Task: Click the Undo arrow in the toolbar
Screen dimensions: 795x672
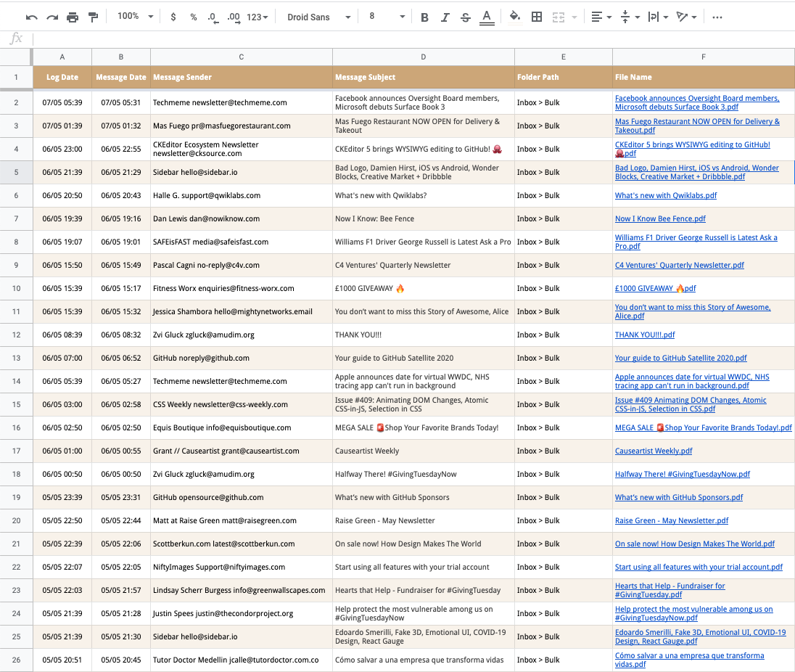Action: [31, 17]
